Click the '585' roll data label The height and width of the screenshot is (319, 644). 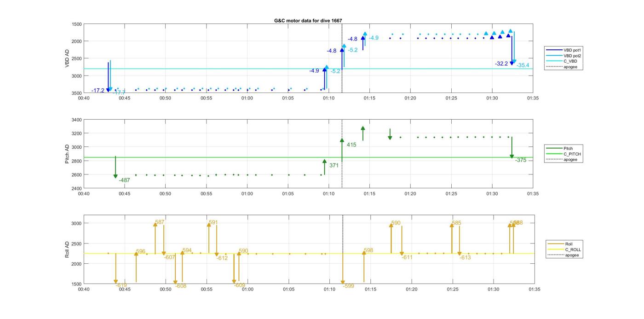[456, 223]
